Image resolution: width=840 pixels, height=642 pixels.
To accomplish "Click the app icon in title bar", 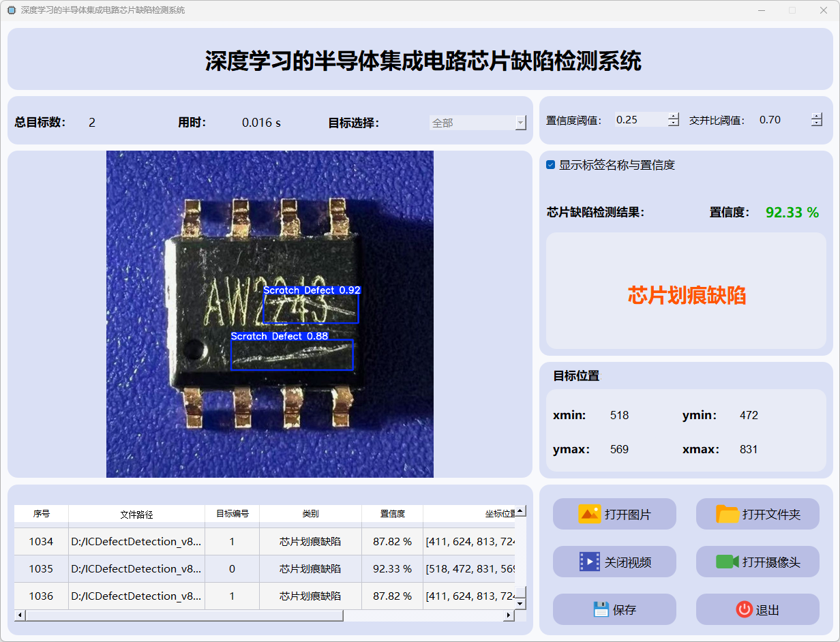I will click(11, 10).
